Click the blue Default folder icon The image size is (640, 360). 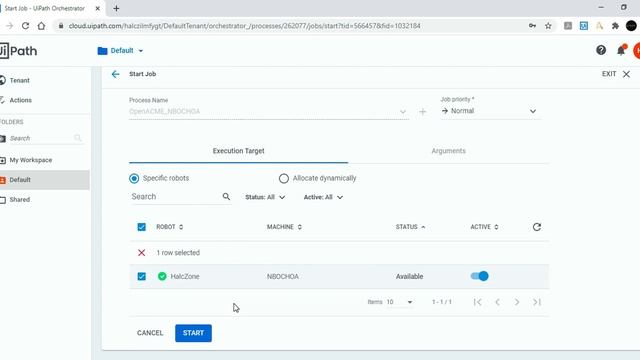(x=102, y=51)
